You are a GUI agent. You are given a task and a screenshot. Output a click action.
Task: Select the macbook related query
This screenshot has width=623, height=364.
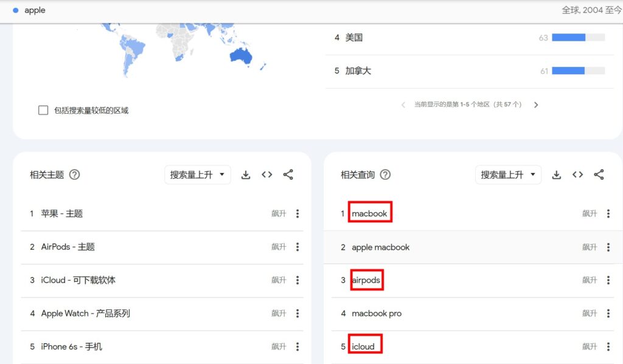point(369,213)
